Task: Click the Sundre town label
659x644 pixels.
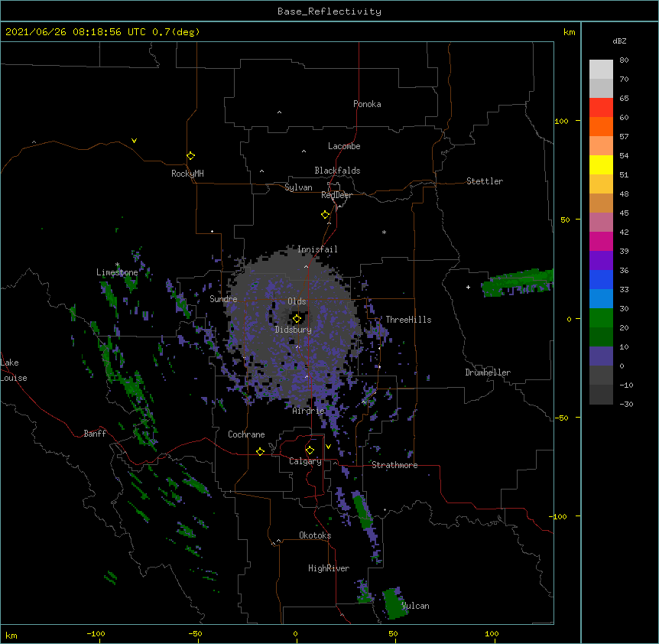Action: point(223,299)
